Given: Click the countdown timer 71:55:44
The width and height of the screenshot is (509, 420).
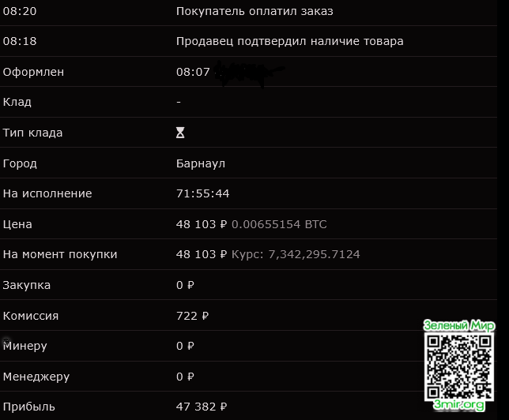Looking at the screenshot, I should [202, 193].
